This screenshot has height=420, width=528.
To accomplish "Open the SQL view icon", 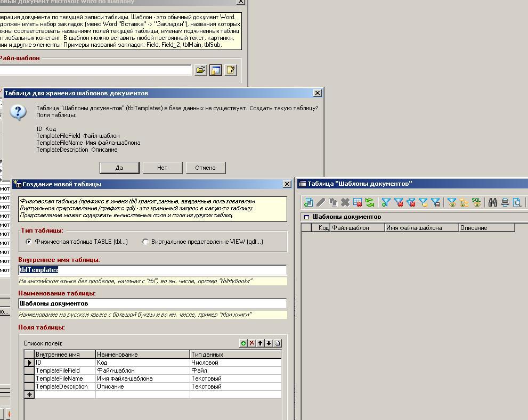I will tap(476, 202).
